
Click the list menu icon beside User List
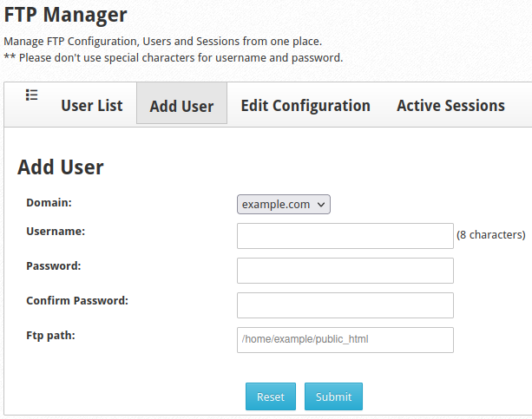pos(32,95)
